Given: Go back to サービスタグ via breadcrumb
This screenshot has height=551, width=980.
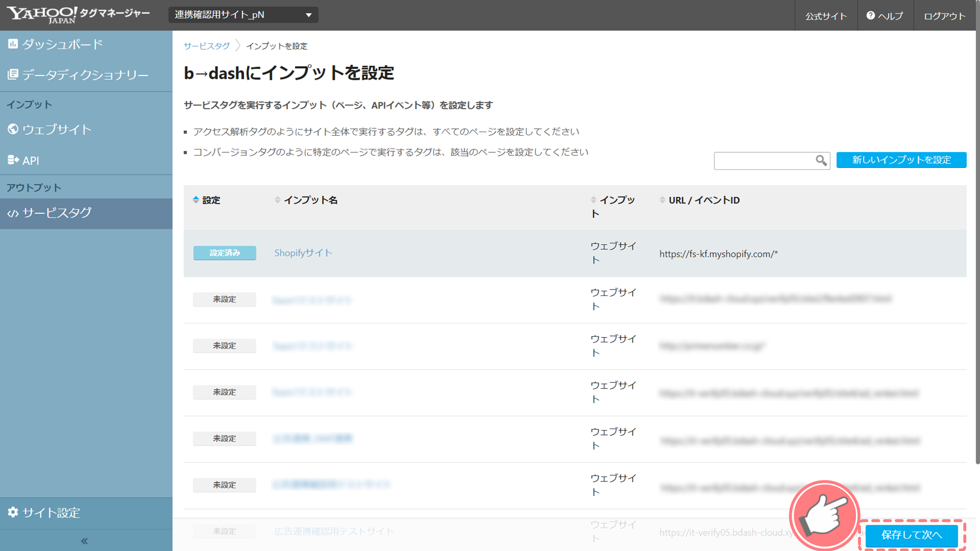Looking at the screenshot, I should (207, 46).
